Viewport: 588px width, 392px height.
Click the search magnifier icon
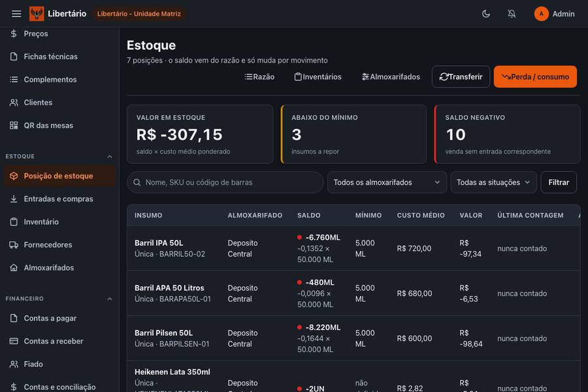[x=137, y=182]
